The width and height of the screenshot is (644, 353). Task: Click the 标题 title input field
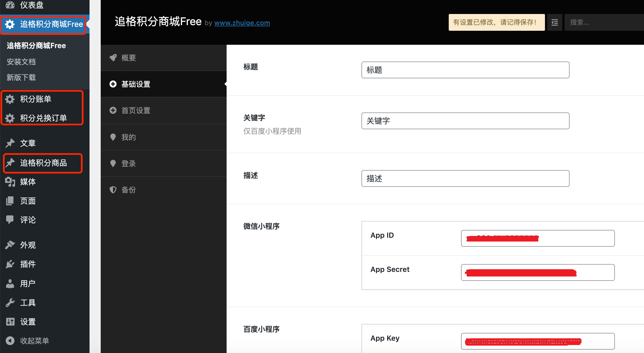pos(465,70)
